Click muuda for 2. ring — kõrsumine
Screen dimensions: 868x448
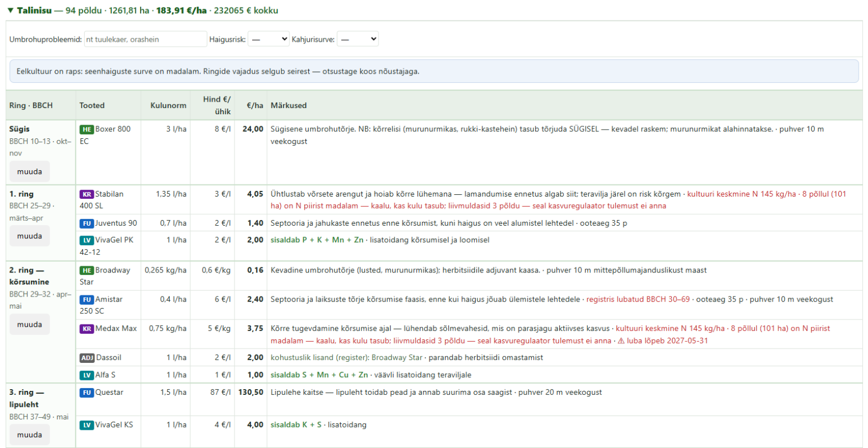[x=30, y=325]
